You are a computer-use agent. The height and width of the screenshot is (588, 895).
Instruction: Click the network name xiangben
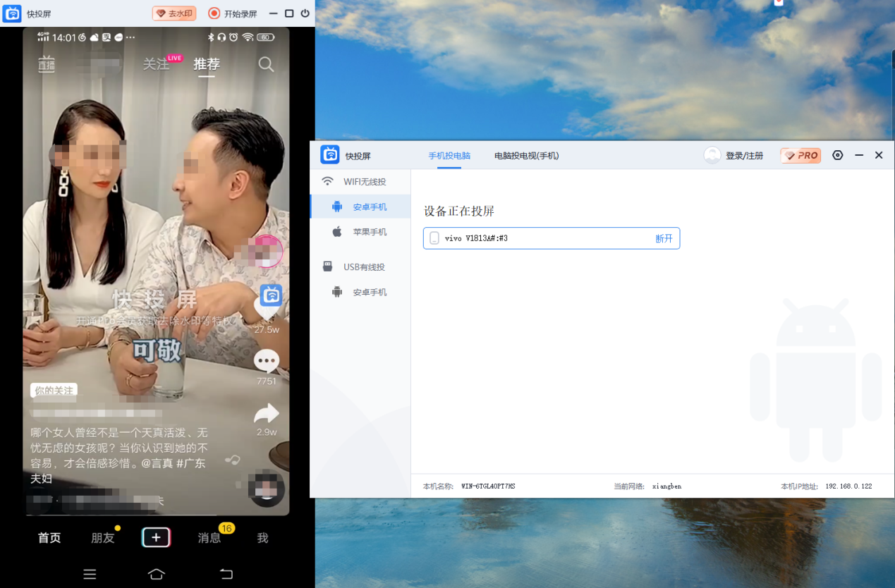(666, 486)
